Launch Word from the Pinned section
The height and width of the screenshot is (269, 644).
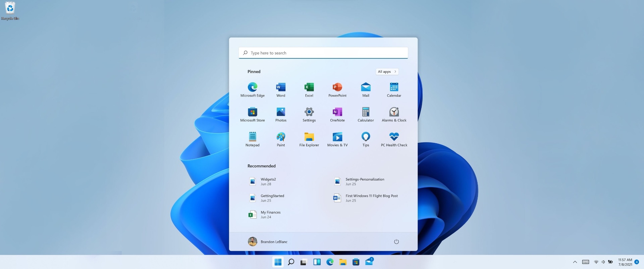(x=281, y=90)
